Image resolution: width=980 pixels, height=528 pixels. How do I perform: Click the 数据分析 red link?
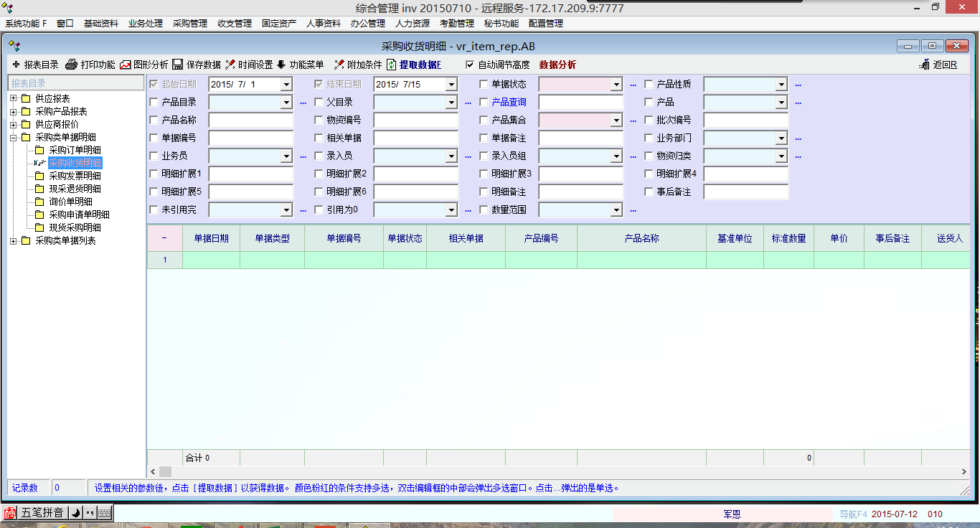557,65
